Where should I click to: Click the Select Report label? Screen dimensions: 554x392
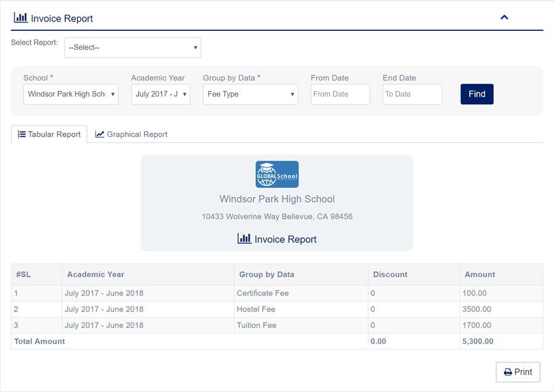coord(34,42)
